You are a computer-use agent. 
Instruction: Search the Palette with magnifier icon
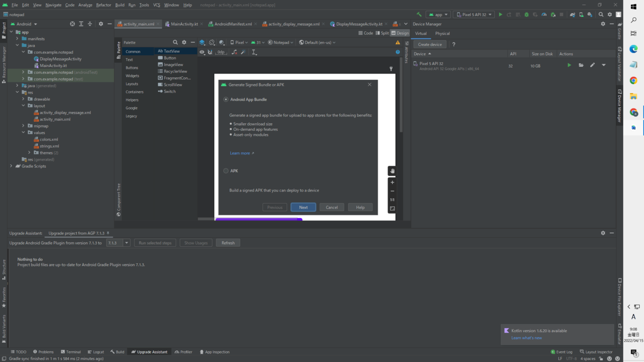tap(175, 42)
